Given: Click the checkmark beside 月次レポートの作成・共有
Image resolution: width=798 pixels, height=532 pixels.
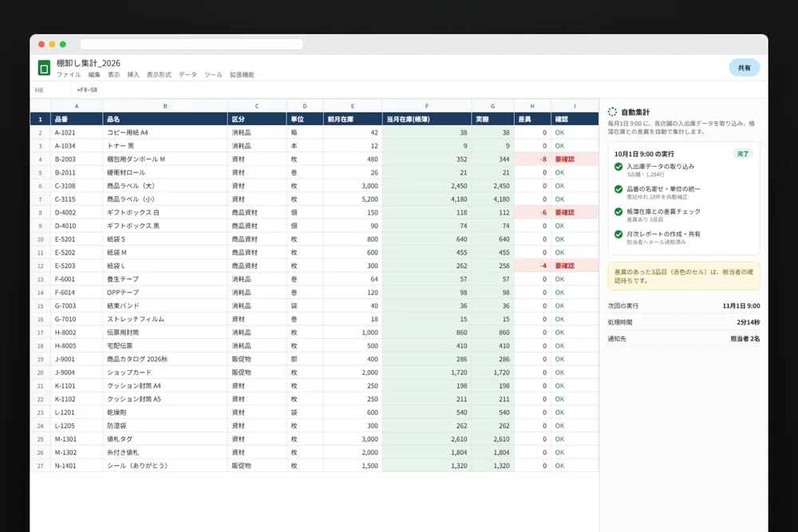Looking at the screenshot, I should pyautogui.click(x=618, y=234).
